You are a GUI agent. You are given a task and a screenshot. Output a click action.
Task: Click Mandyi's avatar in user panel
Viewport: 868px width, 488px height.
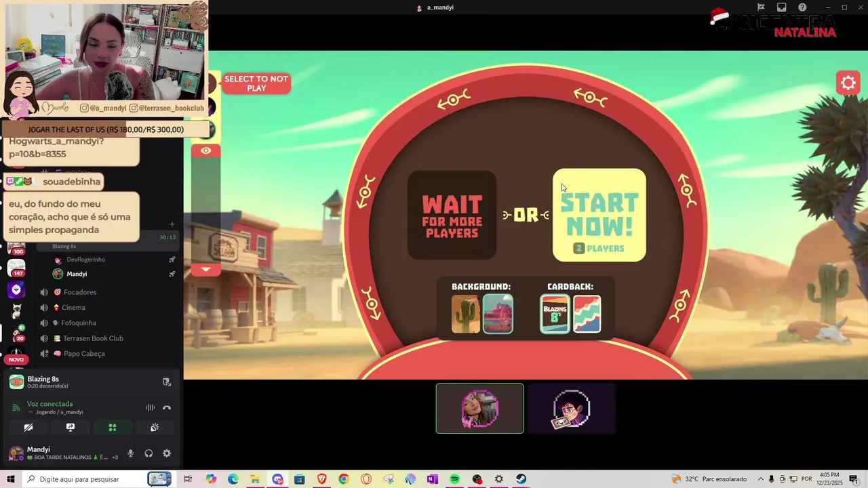[15, 453]
